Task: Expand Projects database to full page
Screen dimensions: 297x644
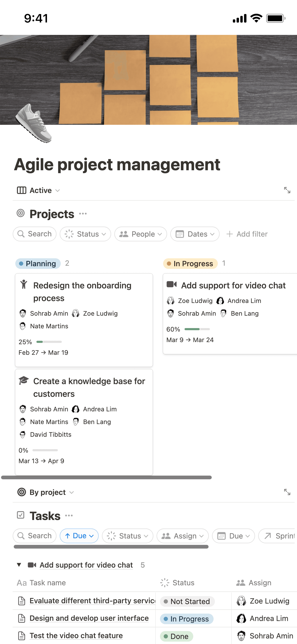Action: [x=287, y=190]
